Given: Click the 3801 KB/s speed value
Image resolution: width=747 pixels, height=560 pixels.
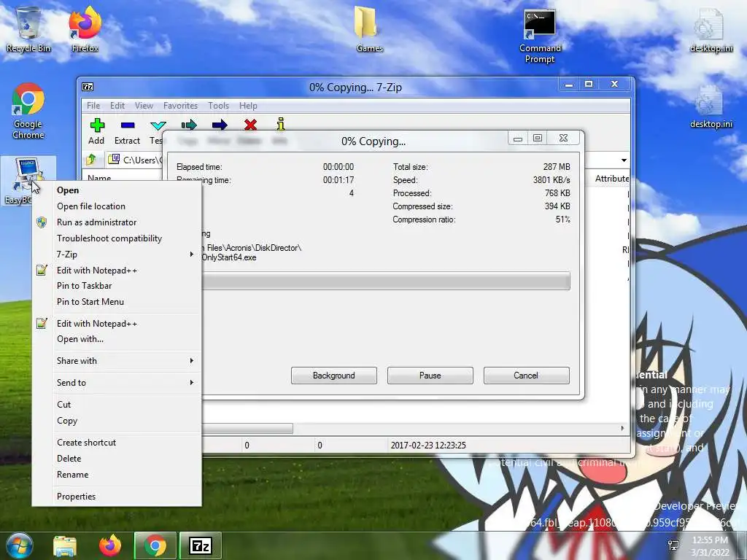Looking at the screenshot, I should [x=551, y=180].
